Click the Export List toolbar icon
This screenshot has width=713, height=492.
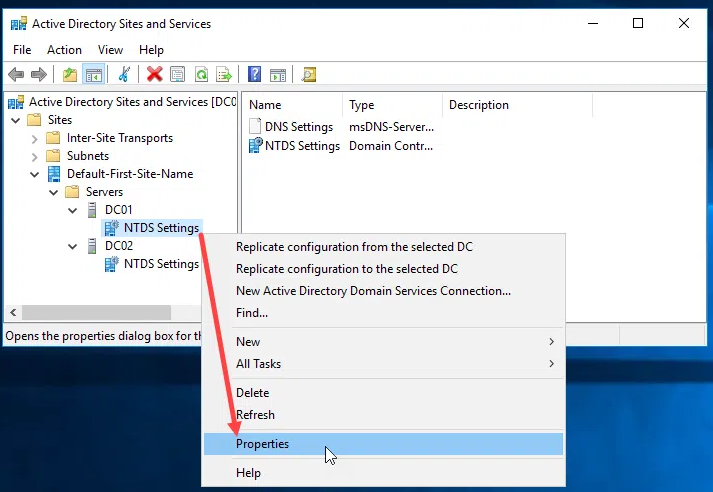[224, 74]
